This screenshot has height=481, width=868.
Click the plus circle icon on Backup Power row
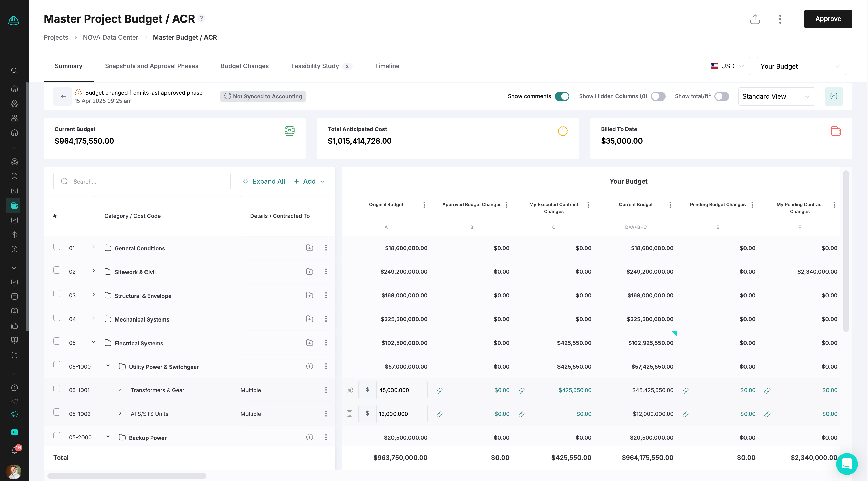click(x=309, y=437)
